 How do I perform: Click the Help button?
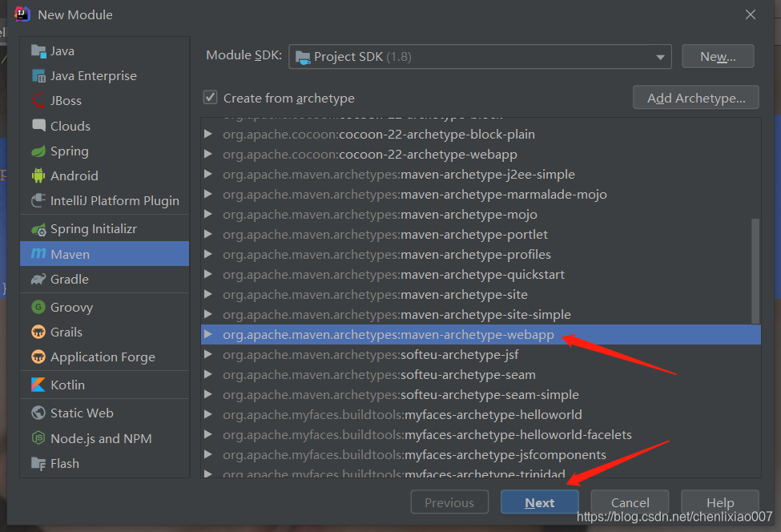point(720,502)
